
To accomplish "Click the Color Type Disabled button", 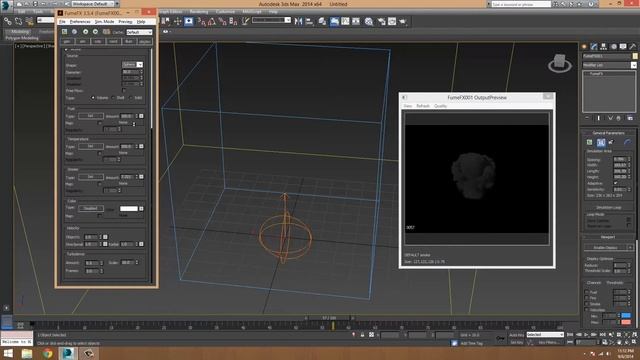I will click(91, 208).
